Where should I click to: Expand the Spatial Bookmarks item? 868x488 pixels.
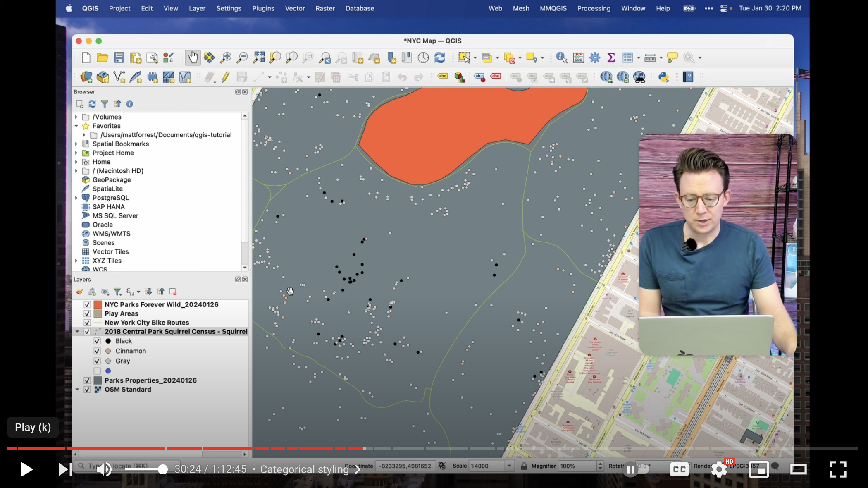pyautogui.click(x=76, y=144)
